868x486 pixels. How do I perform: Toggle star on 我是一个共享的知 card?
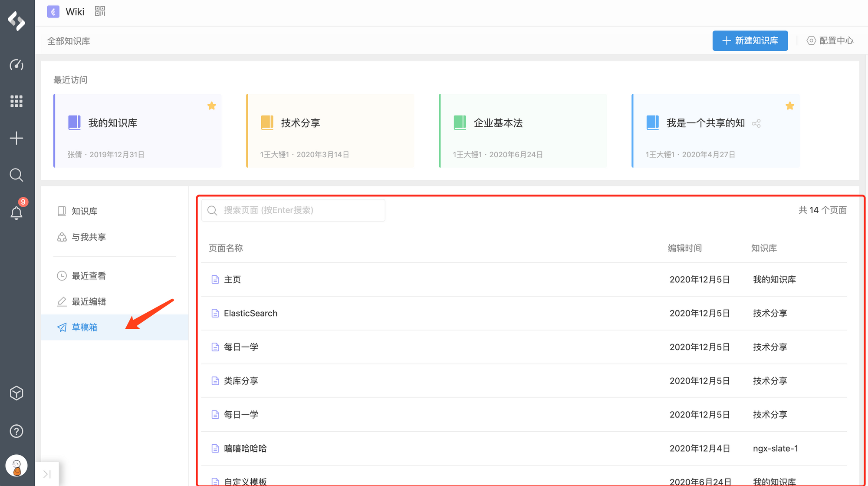tap(790, 106)
